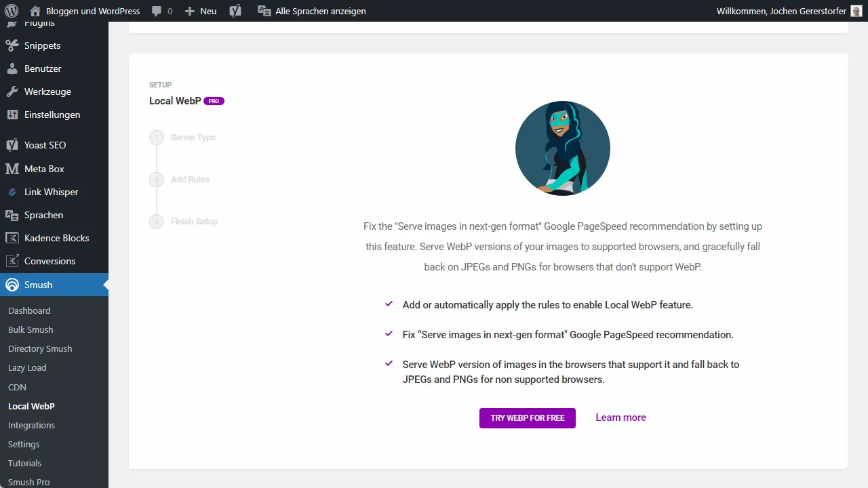Image resolution: width=868 pixels, height=488 pixels.
Task: Open Smush Settings submenu
Action: coord(24,444)
